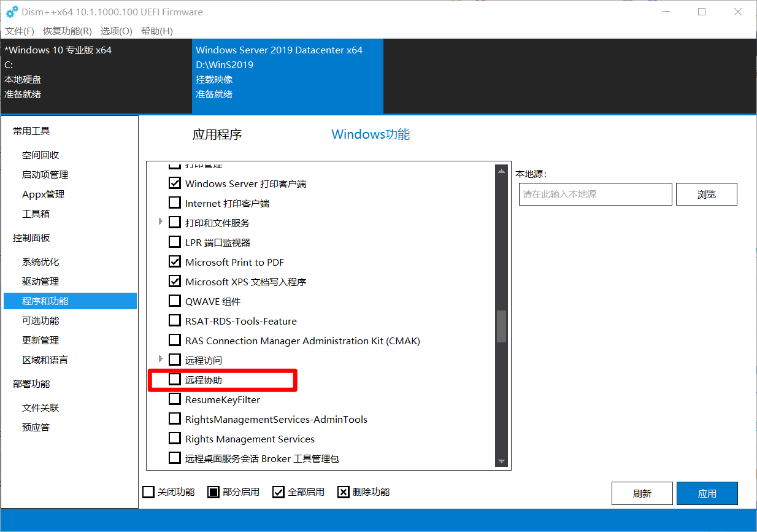Disable Microsoft XPS 文档写入程序 checkbox
This screenshot has width=757, height=532.
pyautogui.click(x=175, y=282)
